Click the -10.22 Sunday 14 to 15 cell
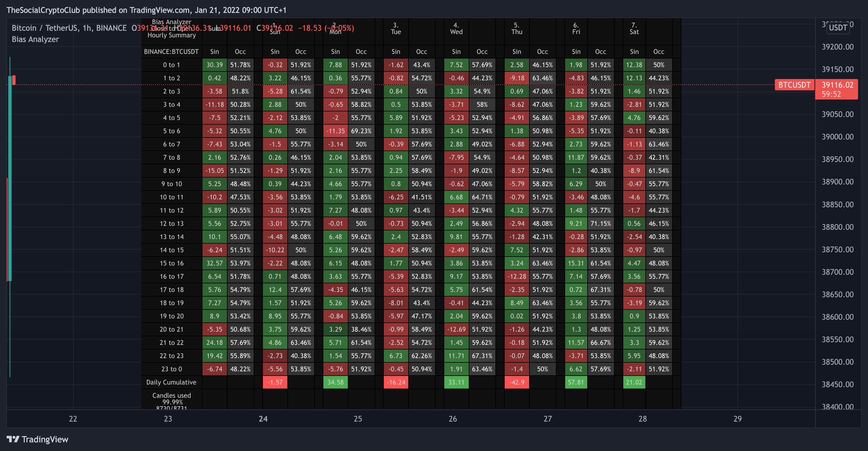 pyautogui.click(x=275, y=250)
